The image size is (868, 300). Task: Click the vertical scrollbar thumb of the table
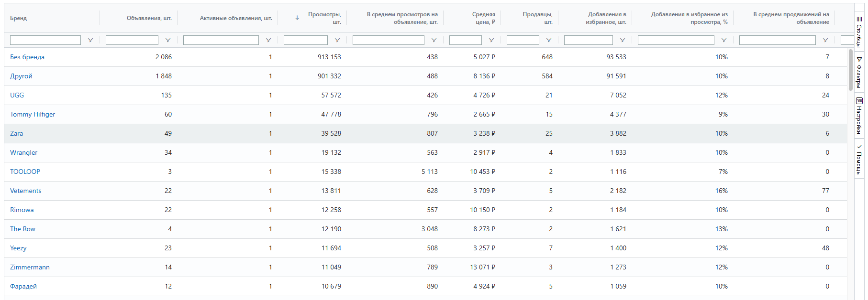click(x=851, y=70)
